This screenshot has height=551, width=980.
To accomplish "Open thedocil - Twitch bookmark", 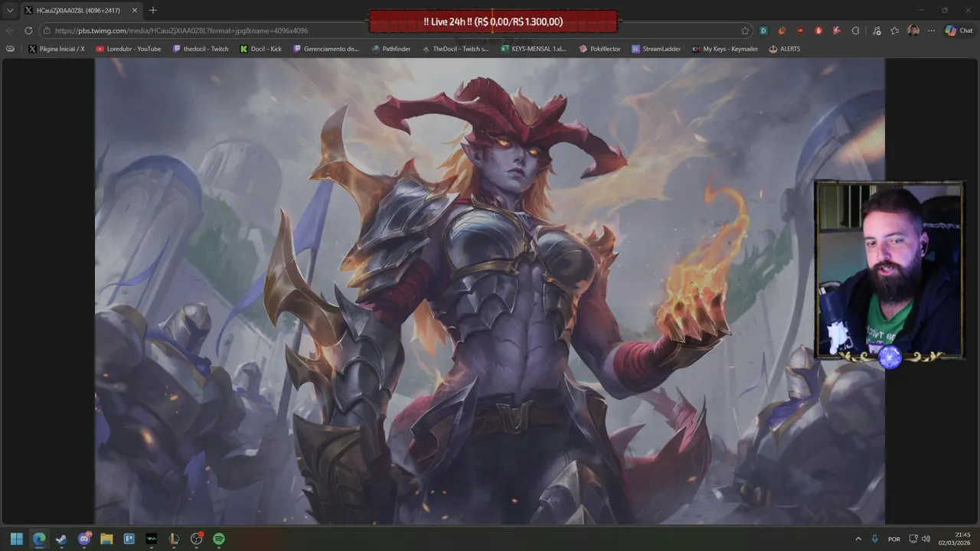I will pos(201,49).
